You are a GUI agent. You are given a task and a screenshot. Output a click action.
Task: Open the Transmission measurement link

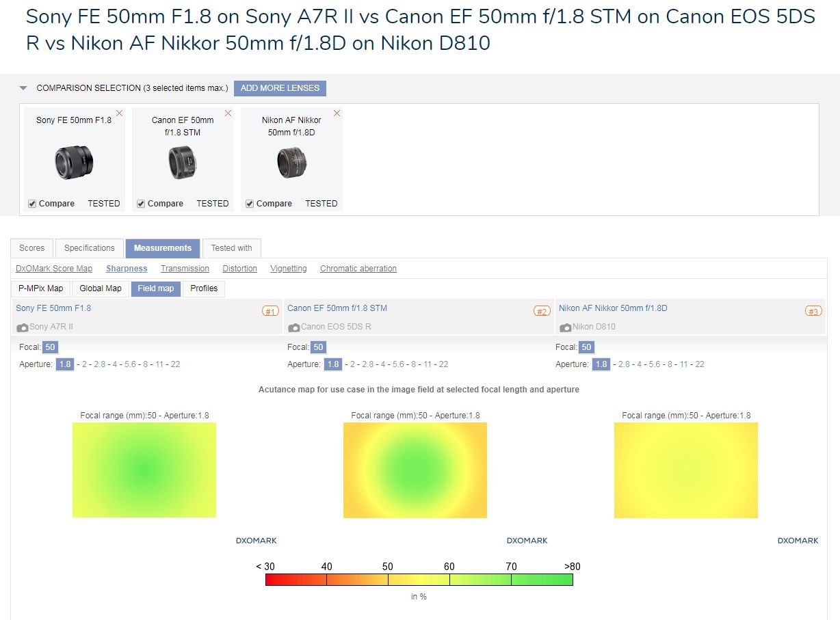coord(185,269)
